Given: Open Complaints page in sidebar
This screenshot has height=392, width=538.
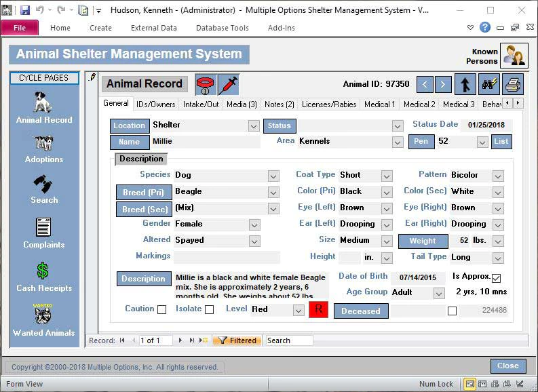Looking at the screenshot, I should coord(44,233).
